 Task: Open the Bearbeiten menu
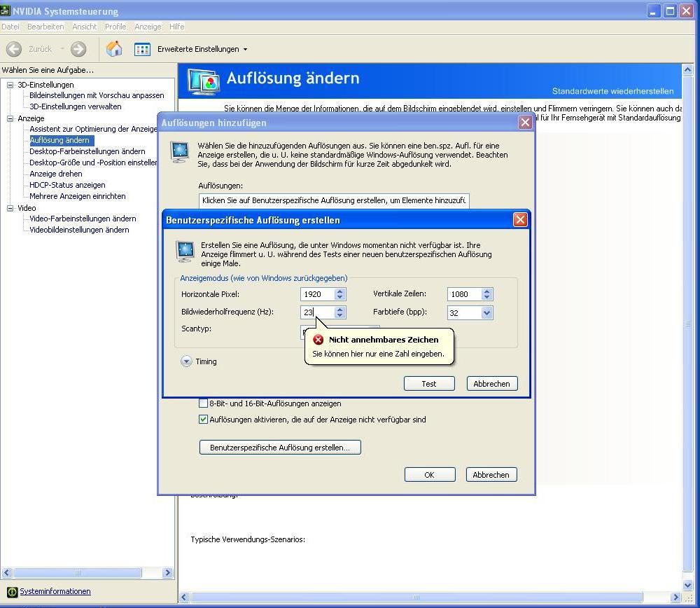point(45,27)
